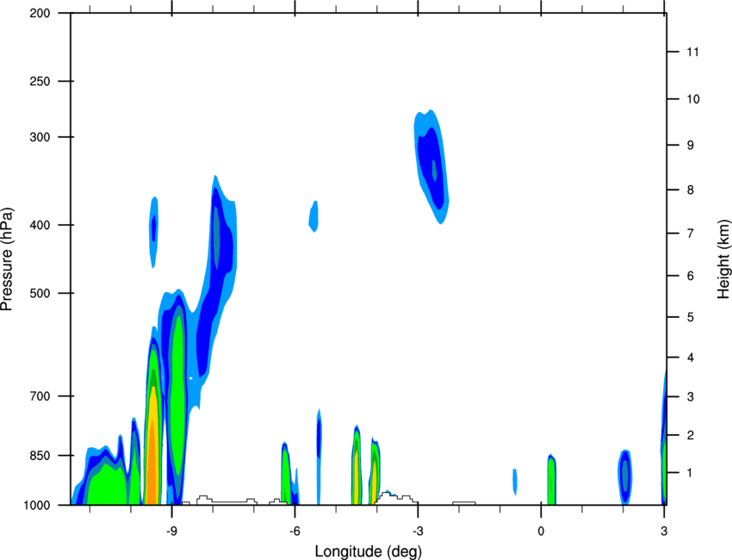Click the 'Pressure (hPa)' axis label

click(x=7, y=259)
